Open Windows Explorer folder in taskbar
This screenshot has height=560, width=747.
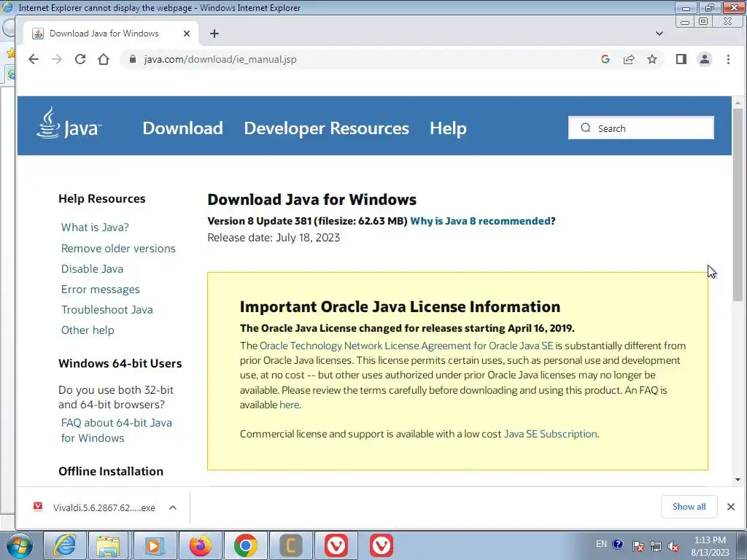108,545
